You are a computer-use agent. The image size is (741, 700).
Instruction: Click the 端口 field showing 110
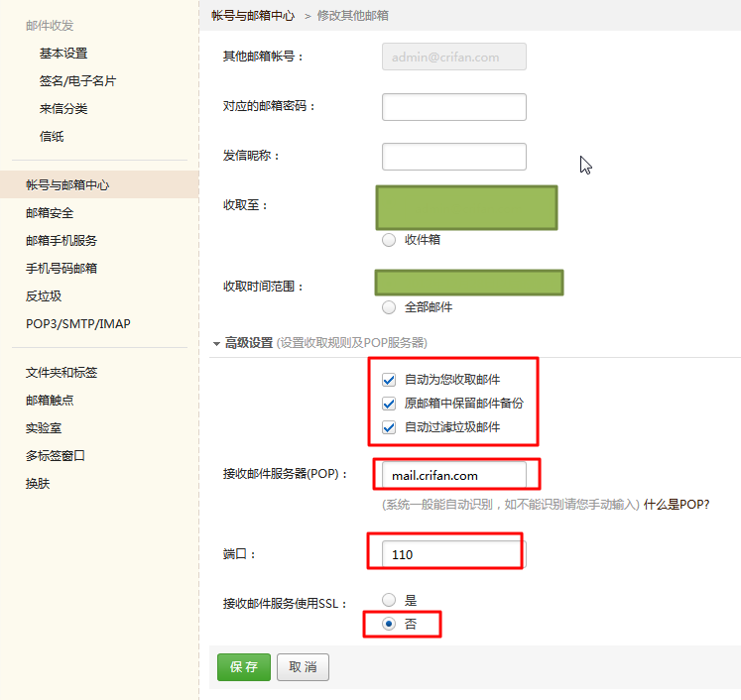[x=454, y=554]
